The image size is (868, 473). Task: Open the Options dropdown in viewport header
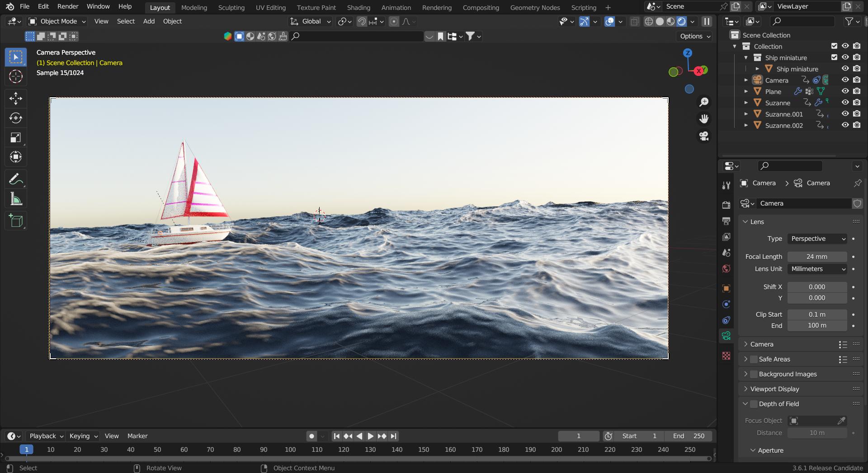point(695,36)
